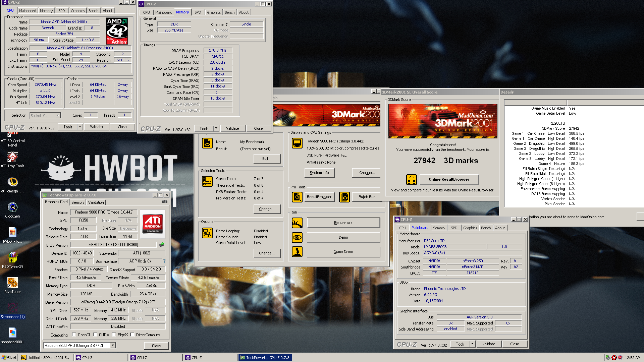
Task: Open Tools dropdown arrow in CPU-Z CPU window
Action: tap(80, 127)
